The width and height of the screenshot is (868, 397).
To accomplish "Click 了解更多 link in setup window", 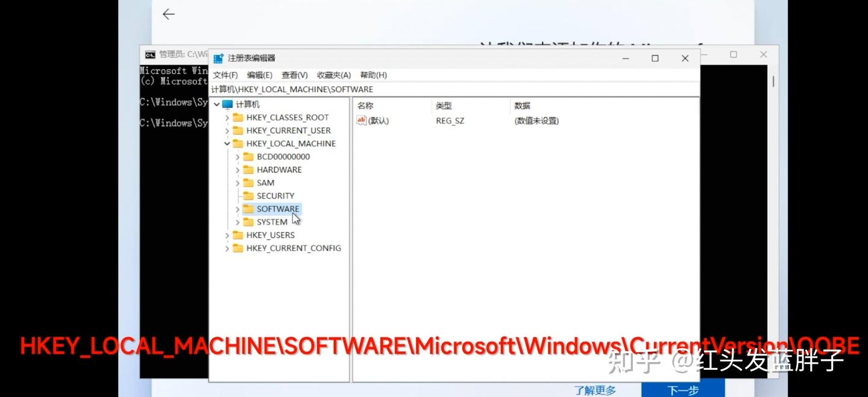I will click(595, 390).
